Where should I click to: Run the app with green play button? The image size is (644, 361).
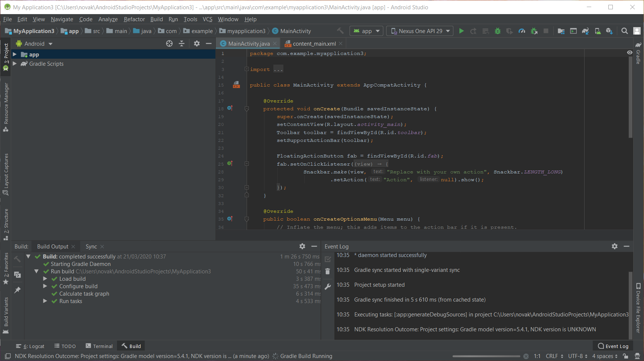[461, 31]
